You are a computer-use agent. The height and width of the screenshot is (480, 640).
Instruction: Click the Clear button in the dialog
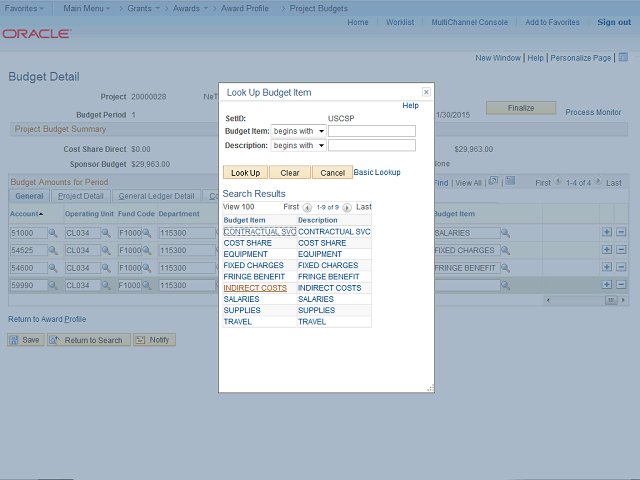[289, 173]
